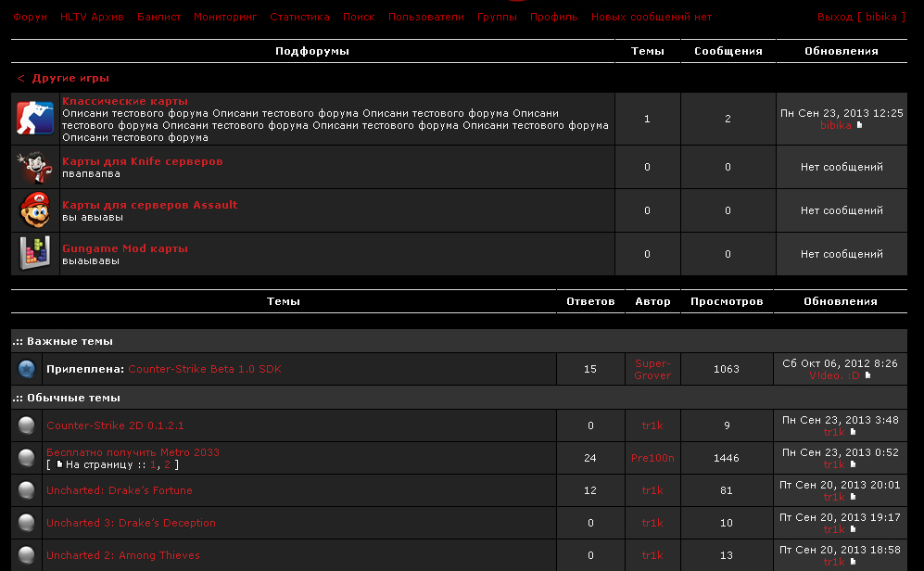Click the Counter-Strike icon for Классические карты

tap(35, 118)
